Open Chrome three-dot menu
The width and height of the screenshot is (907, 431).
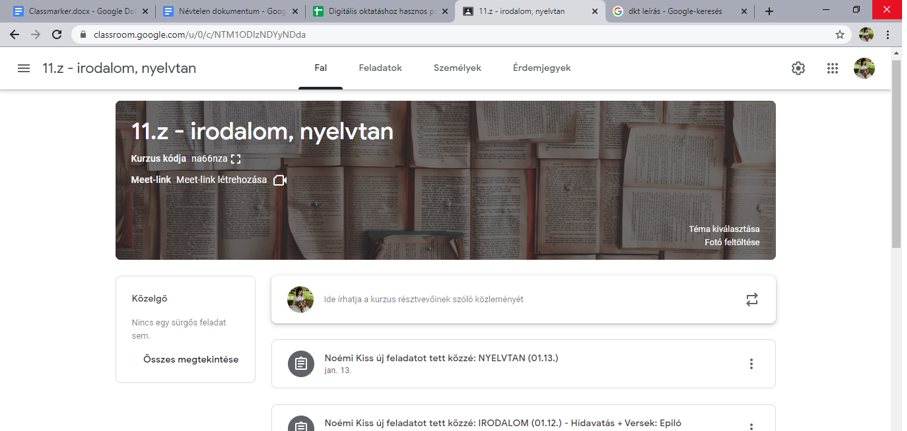click(887, 35)
